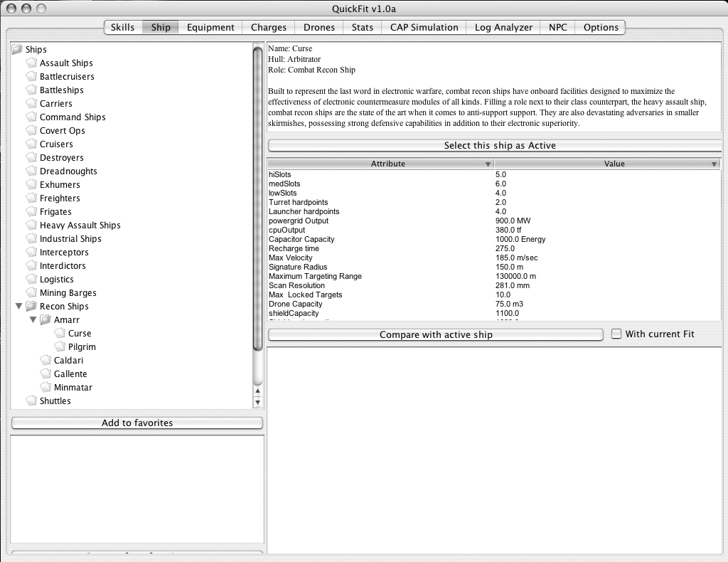The image size is (728, 562).
Task: Go to the Drones tab
Action: (x=319, y=28)
